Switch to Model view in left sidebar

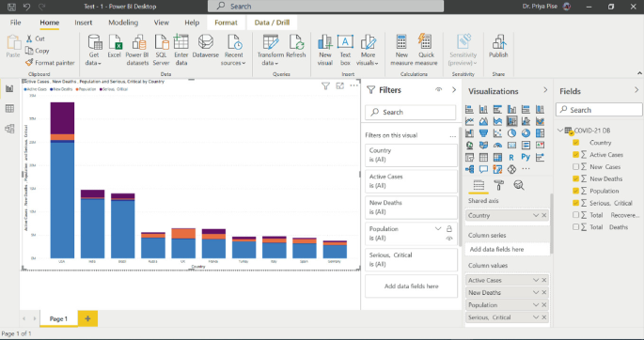tap(9, 129)
